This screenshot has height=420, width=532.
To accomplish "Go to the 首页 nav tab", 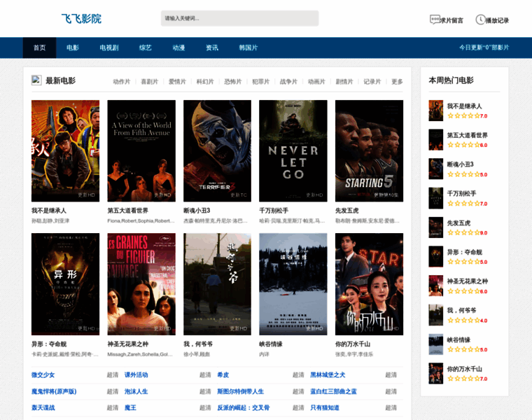I will click(x=39, y=48).
